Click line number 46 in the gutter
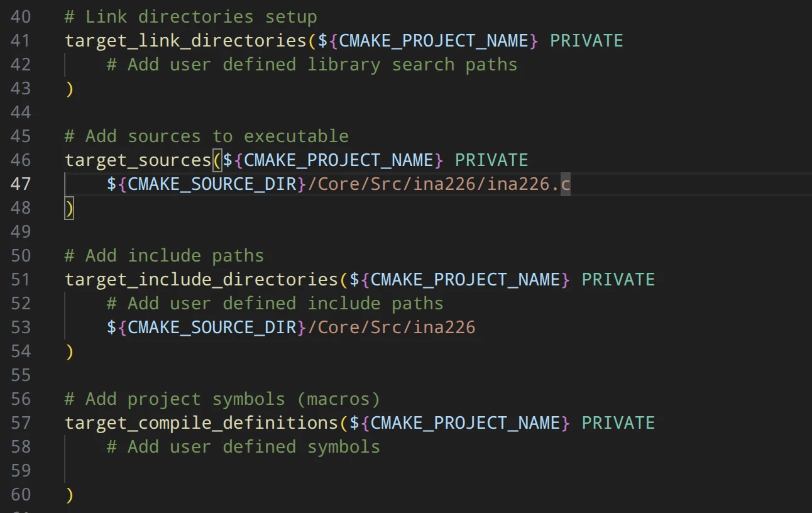This screenshot has height=513, width=812. click(x=21, y=160)
